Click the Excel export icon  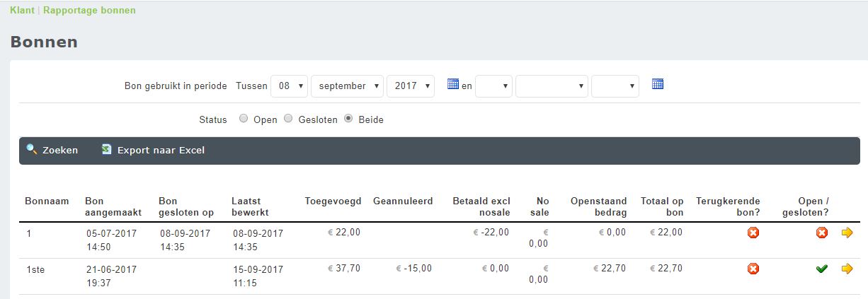pyautogui.click(x=106, y=149)
